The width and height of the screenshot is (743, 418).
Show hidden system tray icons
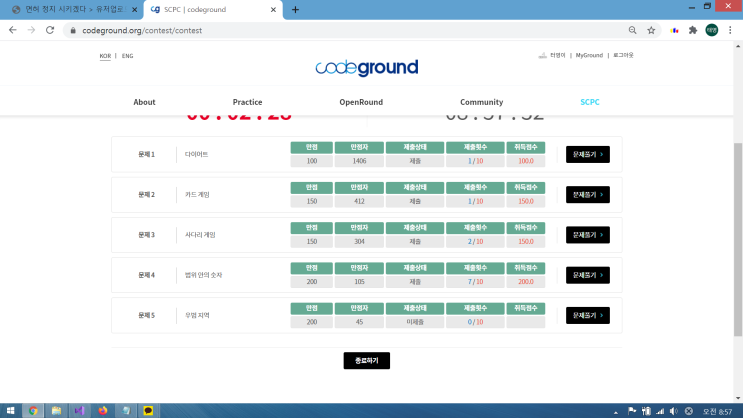click(616, 412)
